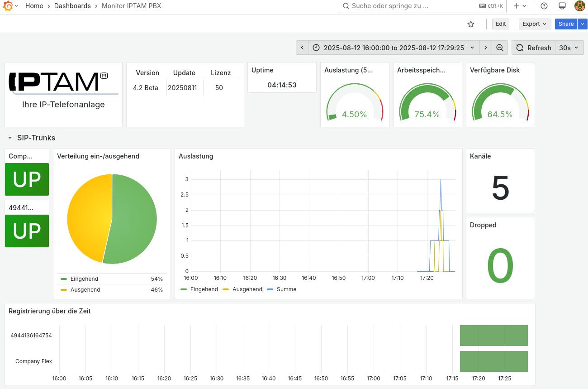Zoom out the time range
Image resolution: width=588 pixels, height=389 pixels.
point(500,48)
